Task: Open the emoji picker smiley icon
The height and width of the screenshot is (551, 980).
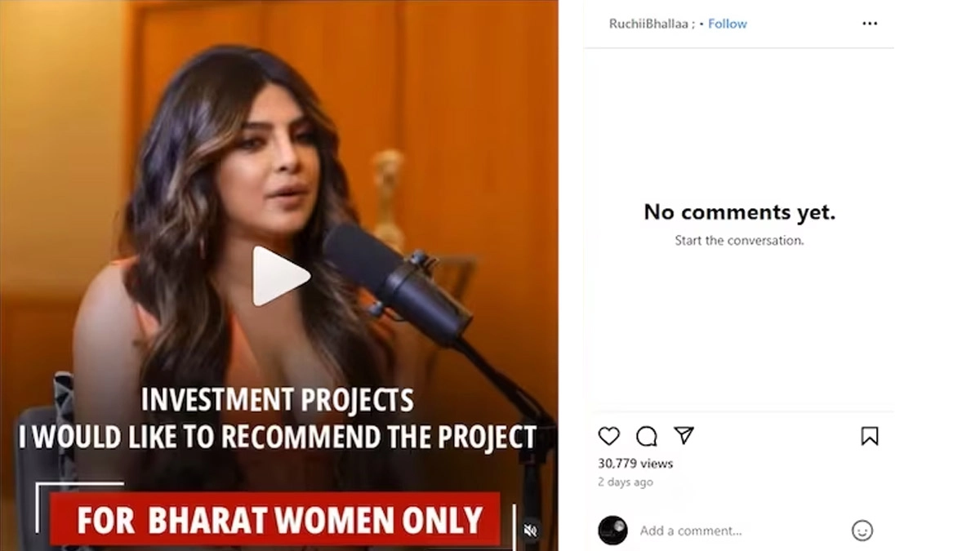Action: pyautogui.click(x=862, y=531)
